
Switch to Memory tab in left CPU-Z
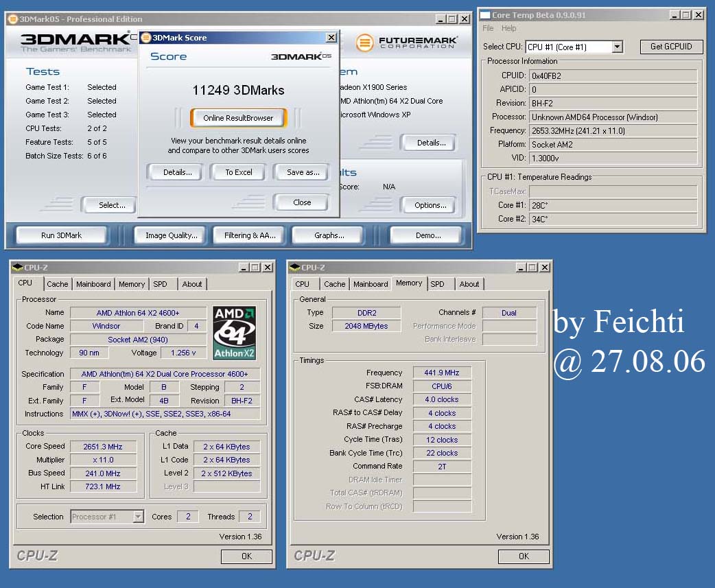pyautogui.click(x=132, y=284)
